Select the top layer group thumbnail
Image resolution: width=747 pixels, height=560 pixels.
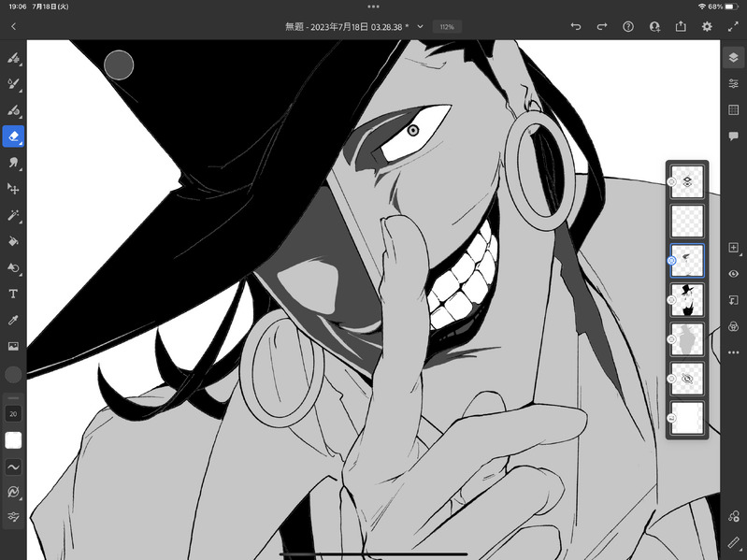[687, 182]
